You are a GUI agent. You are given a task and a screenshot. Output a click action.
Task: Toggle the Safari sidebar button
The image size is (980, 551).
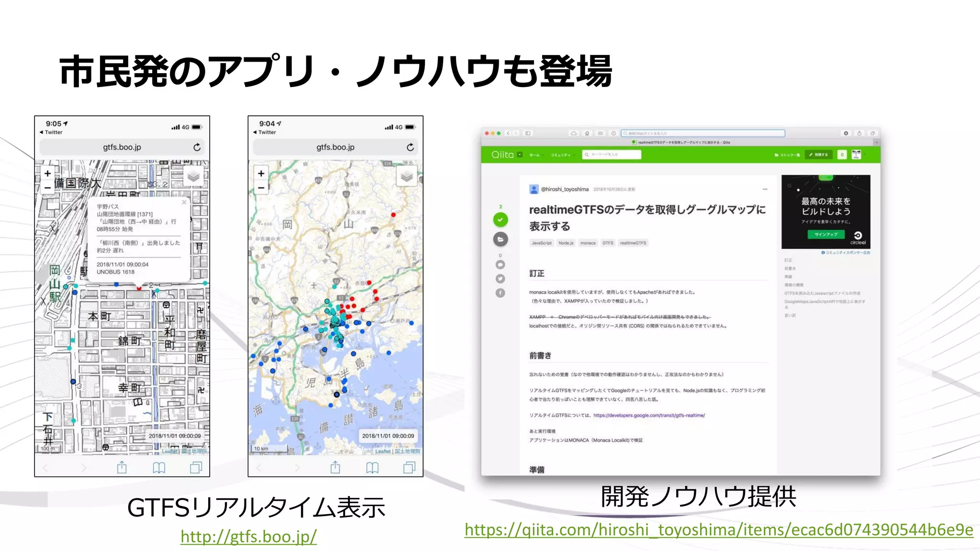[x=527, y=133]
